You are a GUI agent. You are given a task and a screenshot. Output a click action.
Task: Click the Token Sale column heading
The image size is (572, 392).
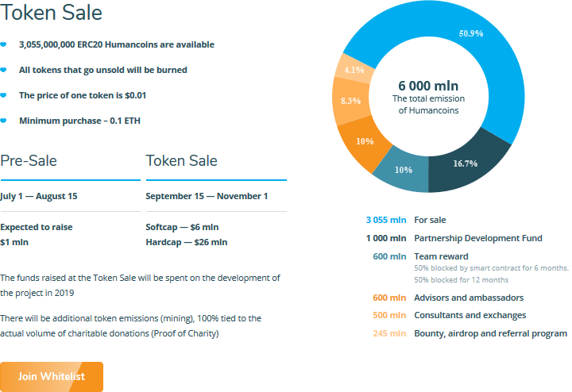(x=182, y=160)
